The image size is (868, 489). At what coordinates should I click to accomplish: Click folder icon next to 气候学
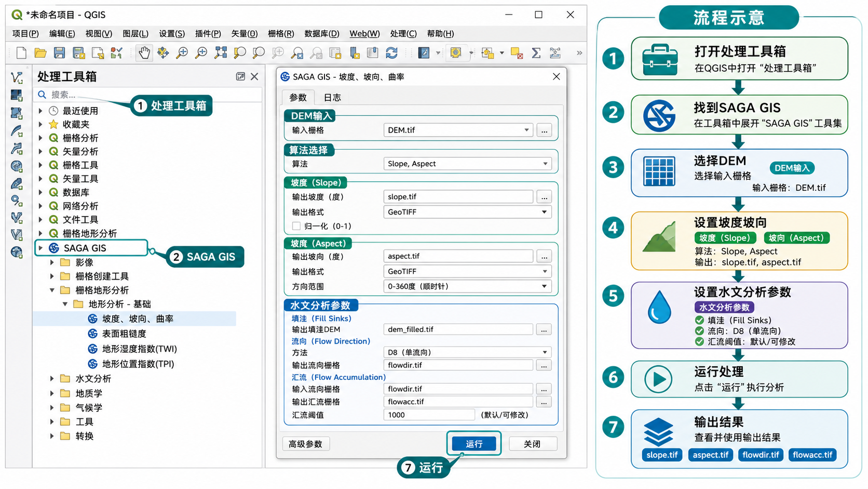pyautogui.click(x=65, y=407)
